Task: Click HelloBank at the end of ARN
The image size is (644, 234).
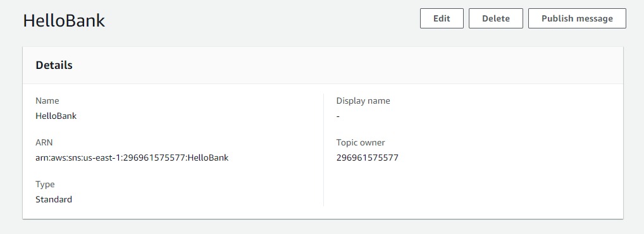Action: 208,157
